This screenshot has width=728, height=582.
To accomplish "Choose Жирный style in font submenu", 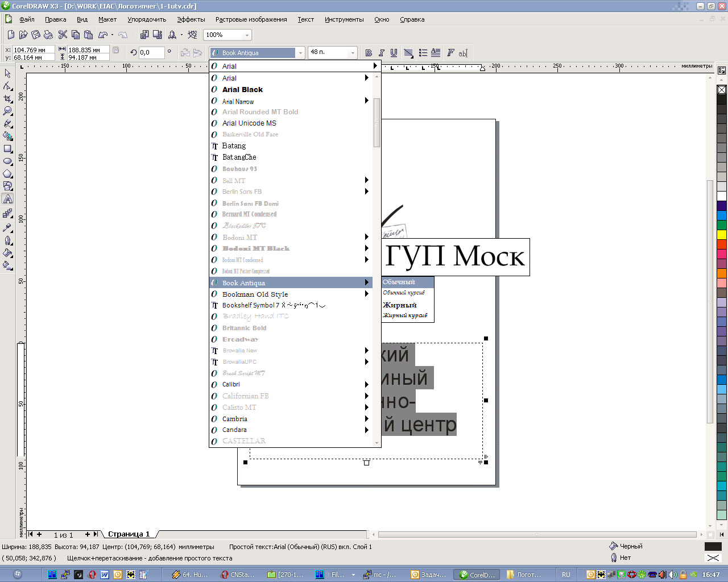I will pos(408,305).
